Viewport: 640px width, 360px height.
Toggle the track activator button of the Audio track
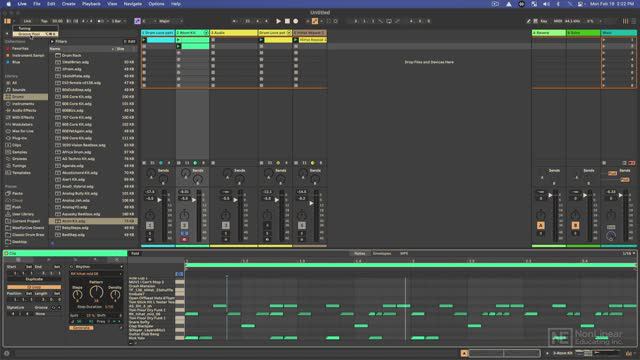[225, 225]
